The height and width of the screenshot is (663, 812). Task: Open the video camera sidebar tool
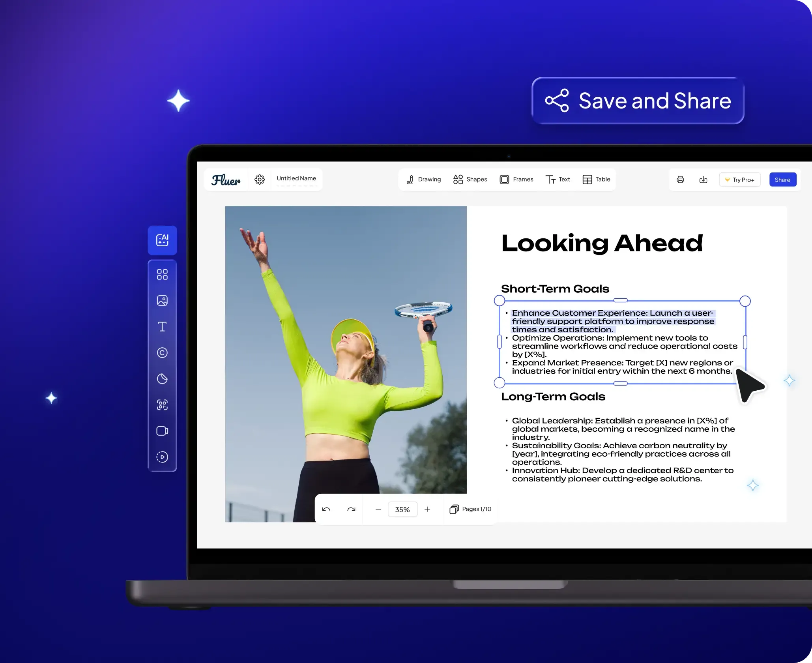point(162,431)
